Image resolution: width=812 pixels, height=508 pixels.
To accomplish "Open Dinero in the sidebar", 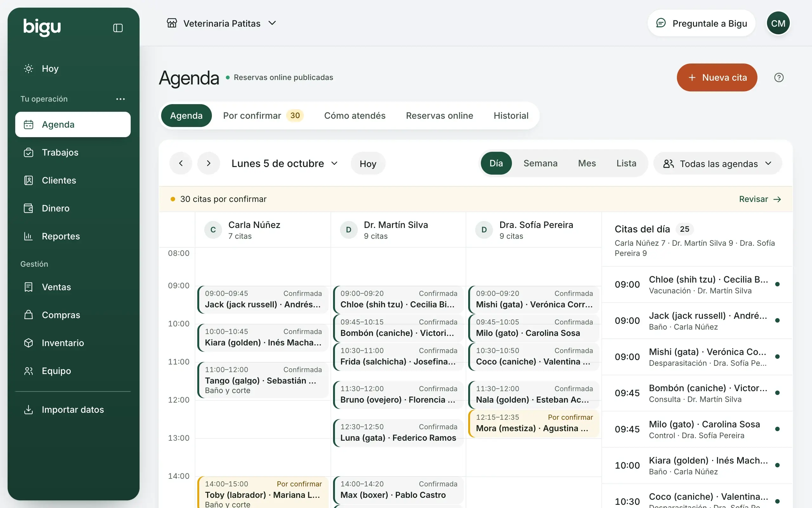I will 73,208.
